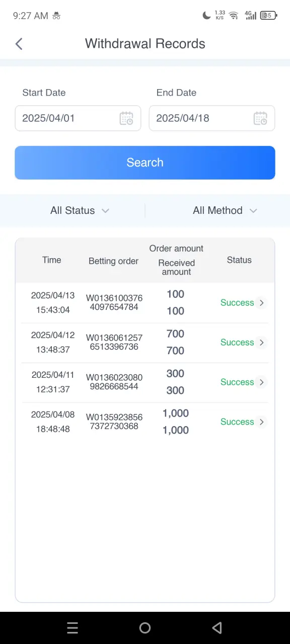Image resolution: width=290 pixels, height=644 pixels.
Task: Expand the All Status dropdown
Action: pyautogui.click(x=80, y=210)
